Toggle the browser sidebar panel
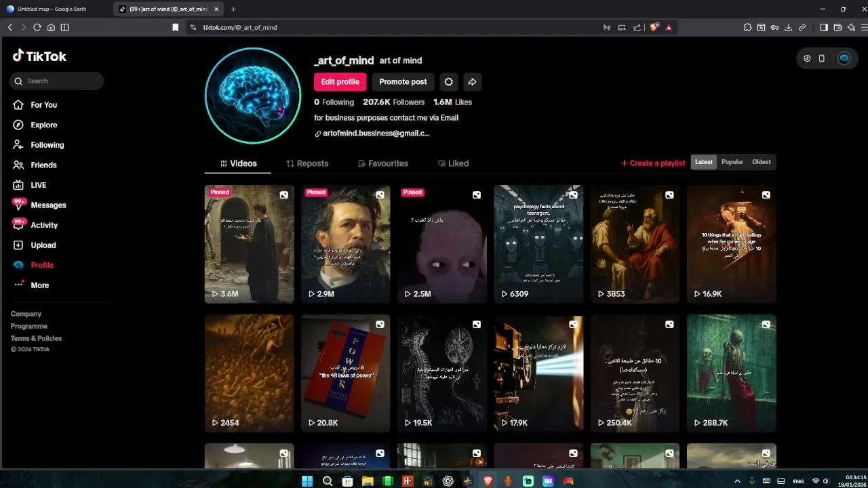 point(824,27)
